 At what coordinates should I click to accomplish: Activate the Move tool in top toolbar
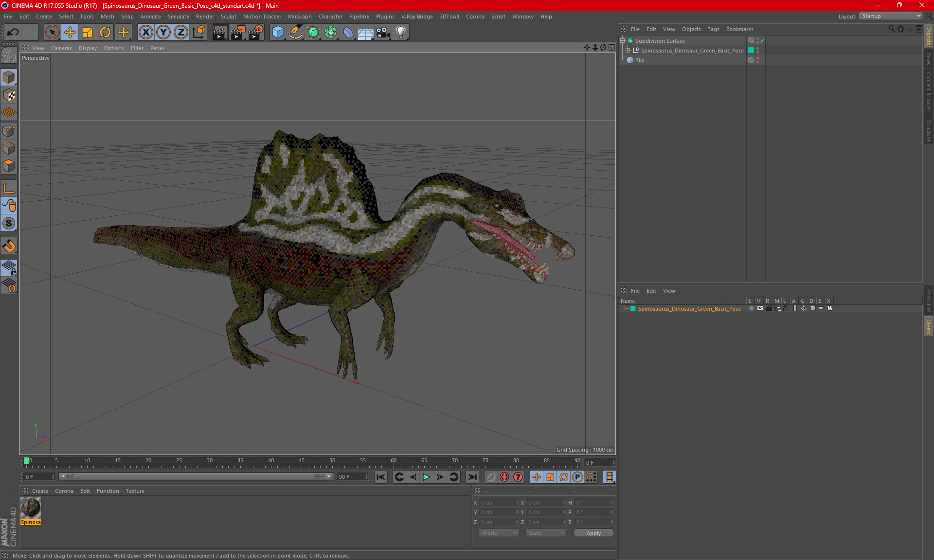pyautogui.click(x=70, y=32)
